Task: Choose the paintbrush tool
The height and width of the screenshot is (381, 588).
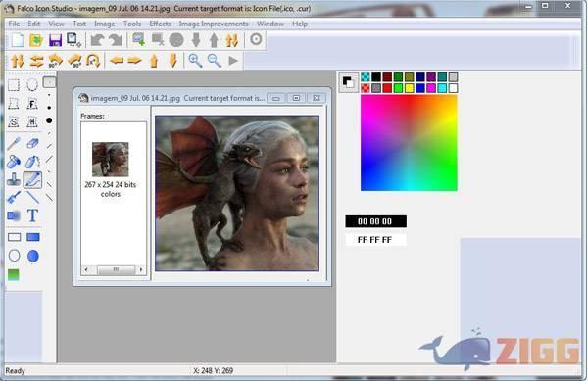Action: point(14,198)
